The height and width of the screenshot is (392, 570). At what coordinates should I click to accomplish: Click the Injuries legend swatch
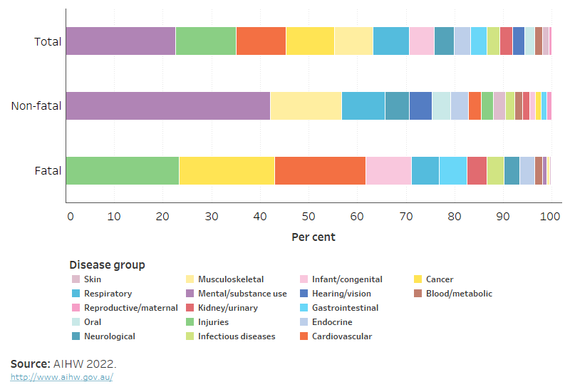click(x=190, y=322)
